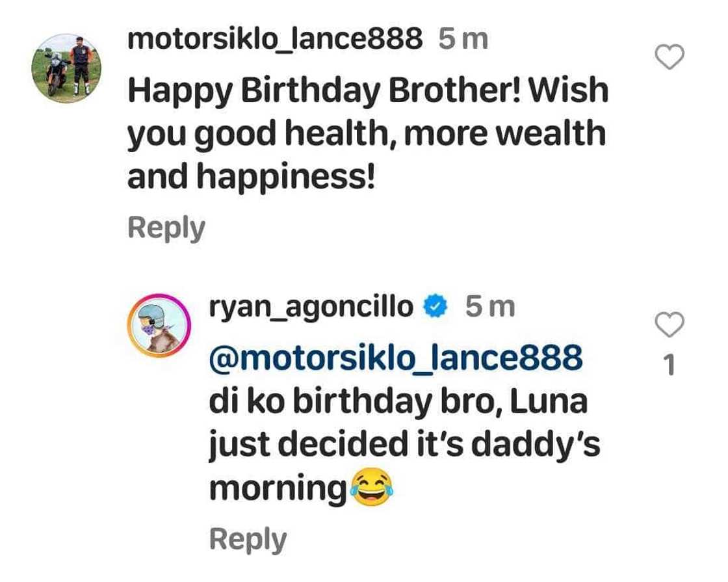Click the @motorsiklo_lance888 mention
This screenshot has height=582, width=728.
(395, 358)
